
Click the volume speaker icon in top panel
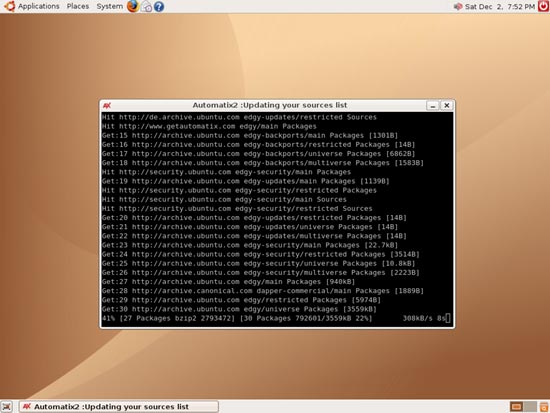coord(458,6)
